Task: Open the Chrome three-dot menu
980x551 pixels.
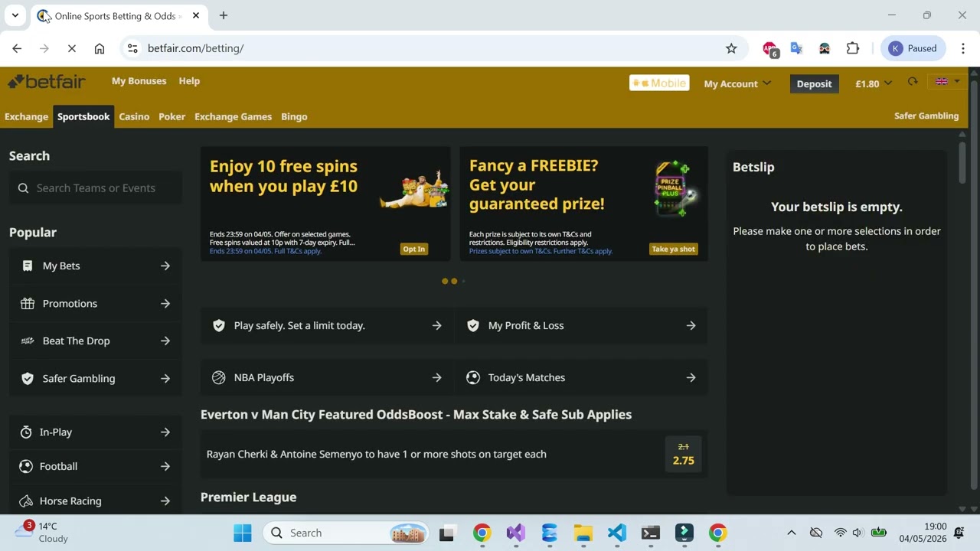Action: [x=963, y=48]
